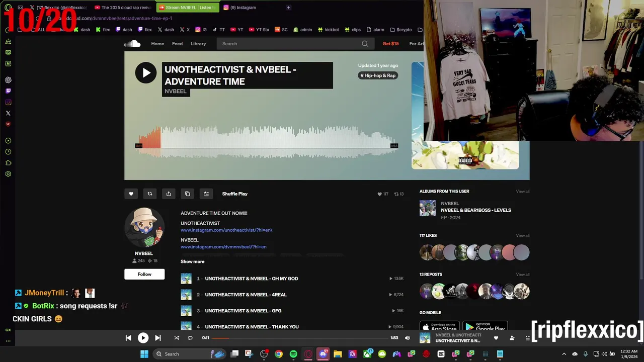The image size is (644, 362).
Task: Play track 4 THANK YOU
Action: point(252,327)
